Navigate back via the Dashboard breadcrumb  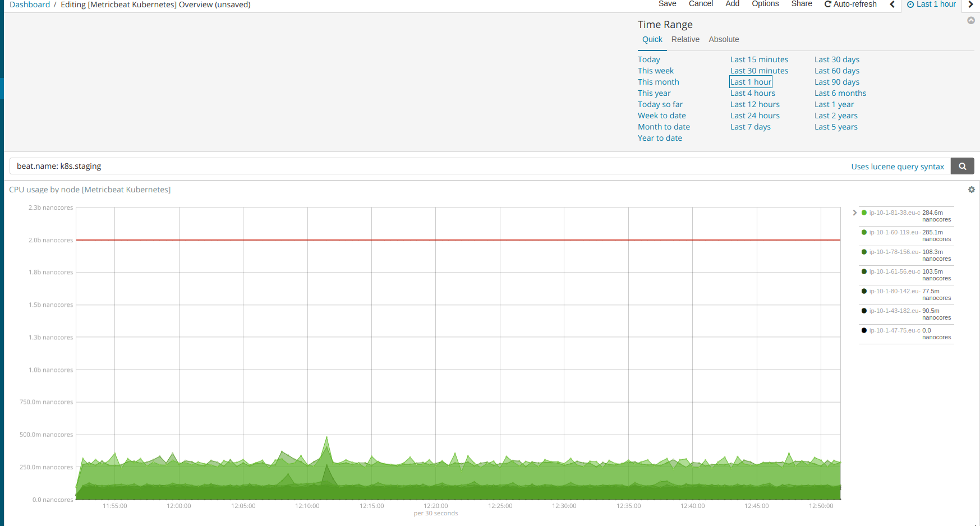point(30,4)
